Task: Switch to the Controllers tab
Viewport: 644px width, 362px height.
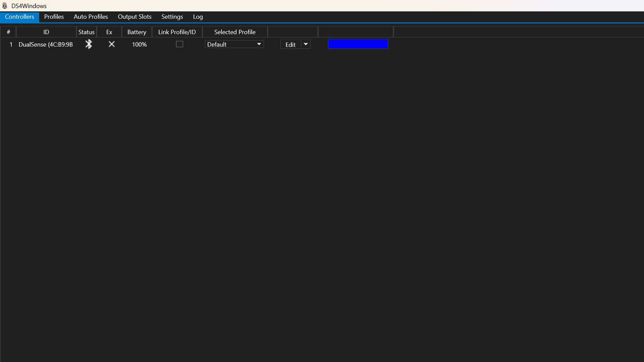Action: pyautogui.click(x=20, y=17)
